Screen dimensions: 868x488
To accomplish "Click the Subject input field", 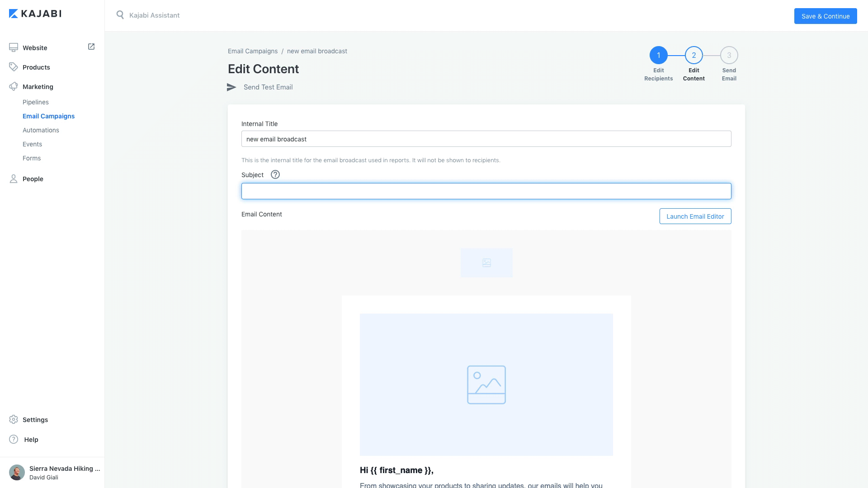I will pyautogui.click(x=486, y=191).
